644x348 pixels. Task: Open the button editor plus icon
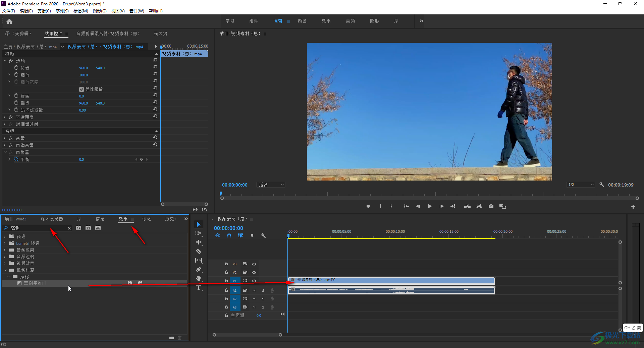click(633, 207)
